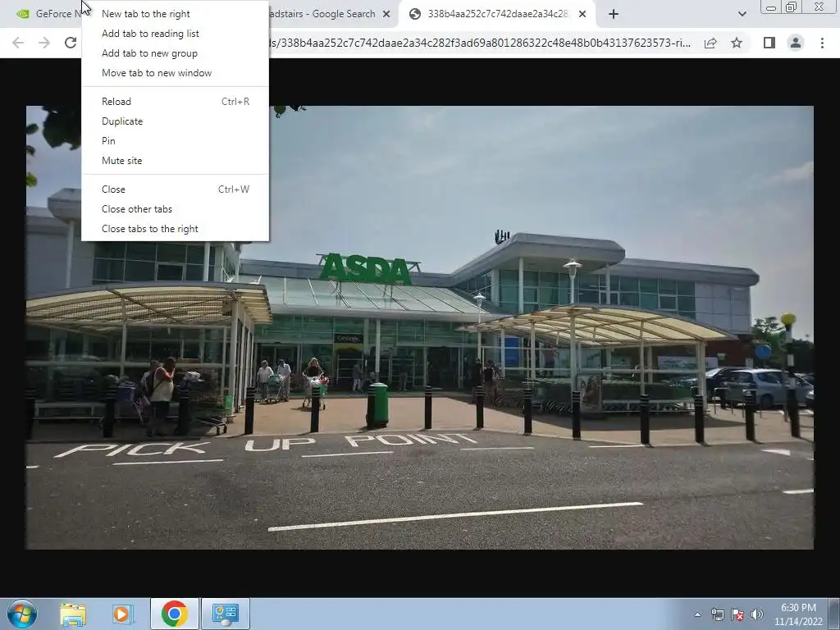
Task: Launch Windows Media Player from taskbar
Action: pyautogui.click(x=121, y=614)
